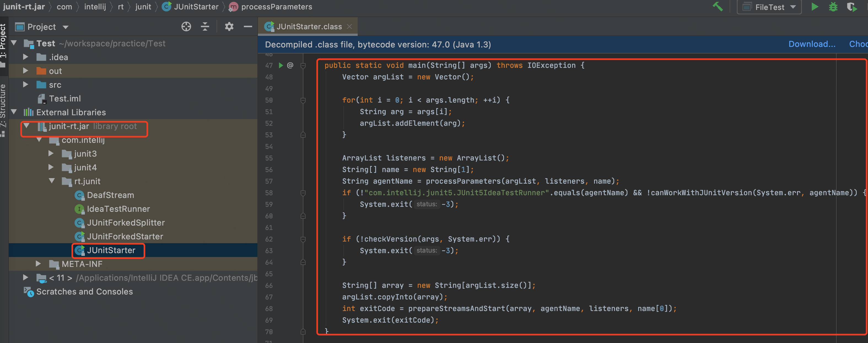Switch to the JUnitStarter.class editor tab
868x343 pixels.
click(308, 27)
